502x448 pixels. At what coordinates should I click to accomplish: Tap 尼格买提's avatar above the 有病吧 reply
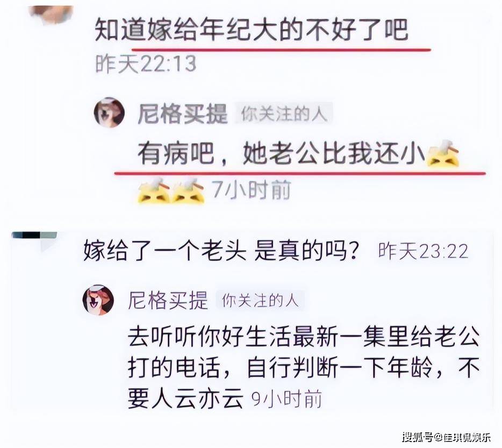109,113
